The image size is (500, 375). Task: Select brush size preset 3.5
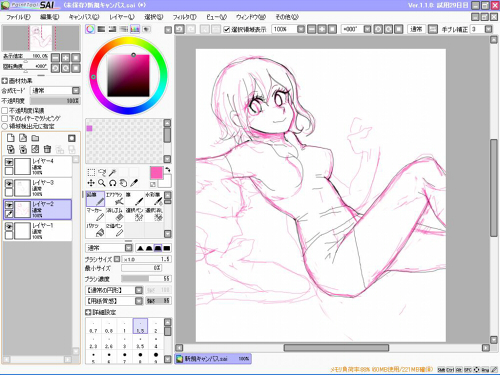[x=140, y=342]
